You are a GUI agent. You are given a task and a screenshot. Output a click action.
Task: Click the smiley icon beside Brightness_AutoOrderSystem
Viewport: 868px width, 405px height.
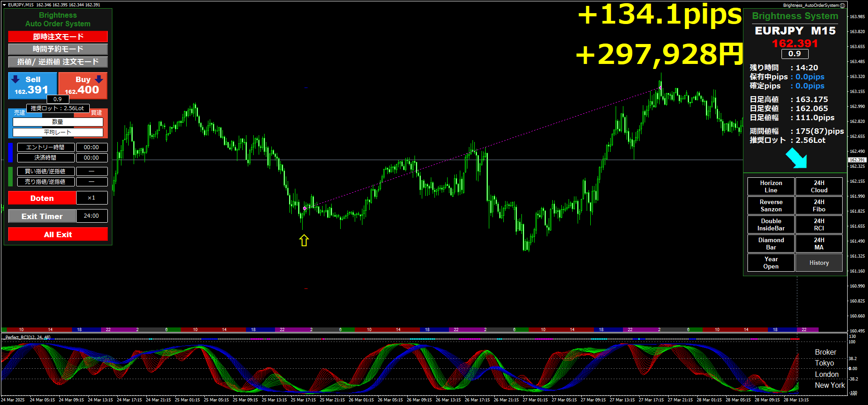pos(843,5)
